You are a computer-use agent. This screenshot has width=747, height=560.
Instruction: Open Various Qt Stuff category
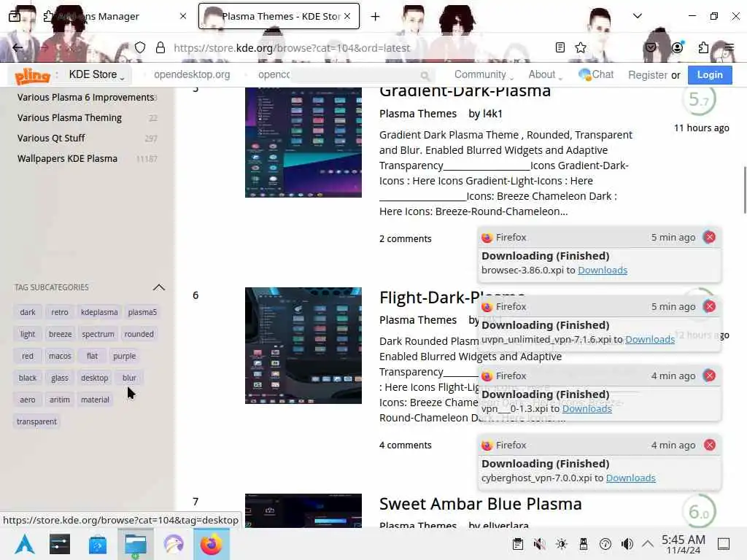pos(51,138)
